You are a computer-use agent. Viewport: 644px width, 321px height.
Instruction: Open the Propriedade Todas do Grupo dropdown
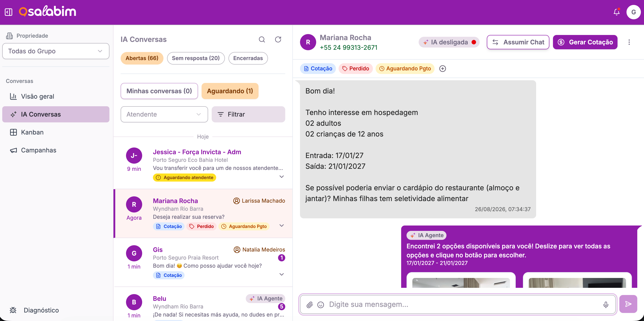(56, 51)
